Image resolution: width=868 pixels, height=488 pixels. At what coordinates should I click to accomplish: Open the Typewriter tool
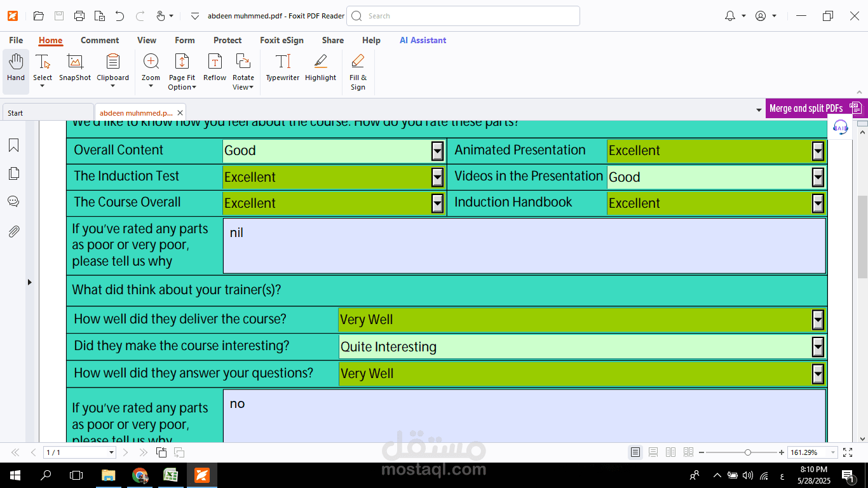click(283, 68)
